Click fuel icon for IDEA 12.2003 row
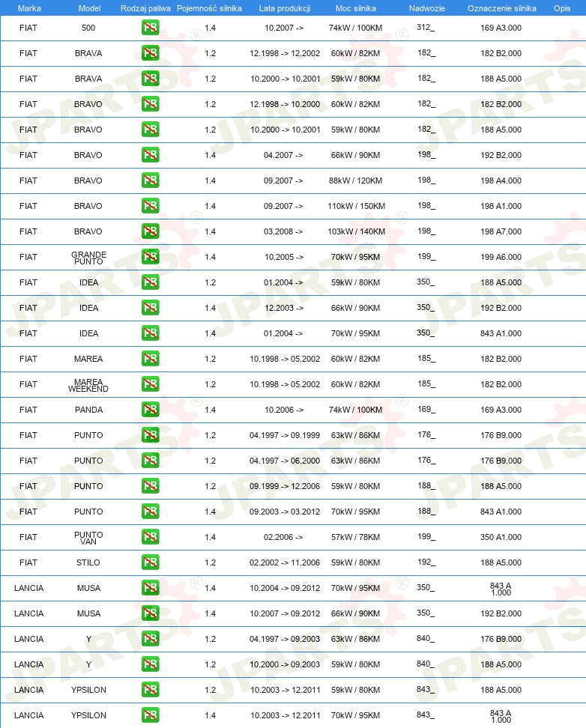586x728 pixels. click(150, 308)
